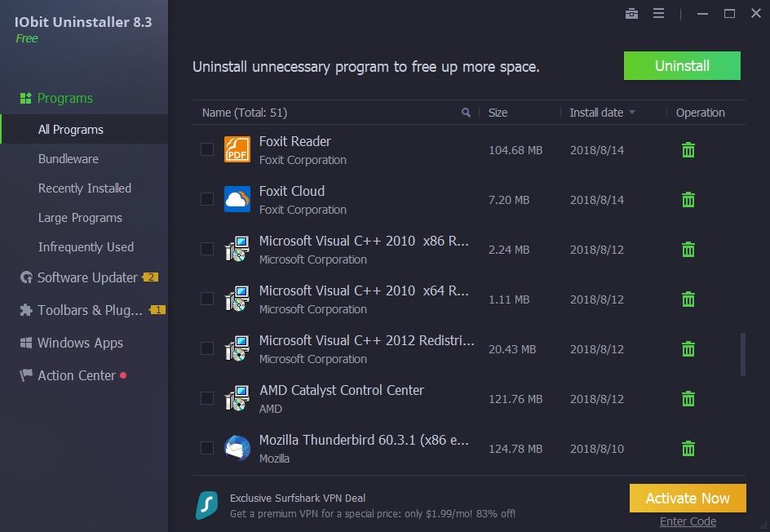Open the hamburger options menu
Screen dimensions: 770x532
[x=658, y=14]
